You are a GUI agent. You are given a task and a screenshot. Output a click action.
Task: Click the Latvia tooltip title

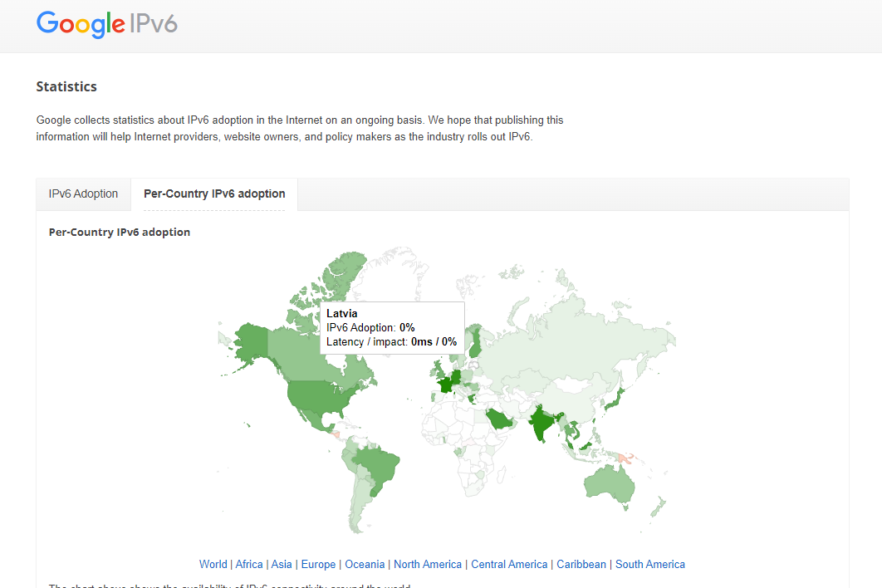coord(342,313)
